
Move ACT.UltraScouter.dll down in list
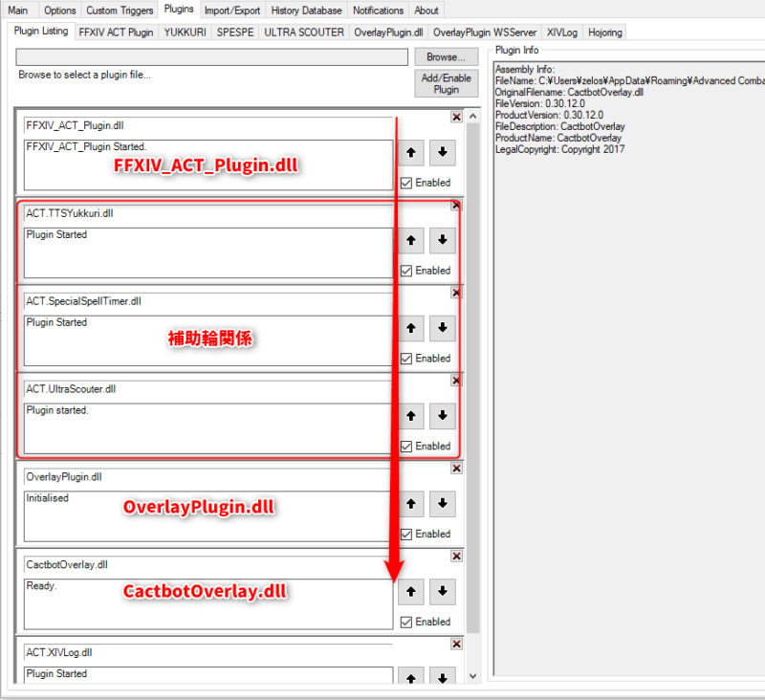[443, 416]
